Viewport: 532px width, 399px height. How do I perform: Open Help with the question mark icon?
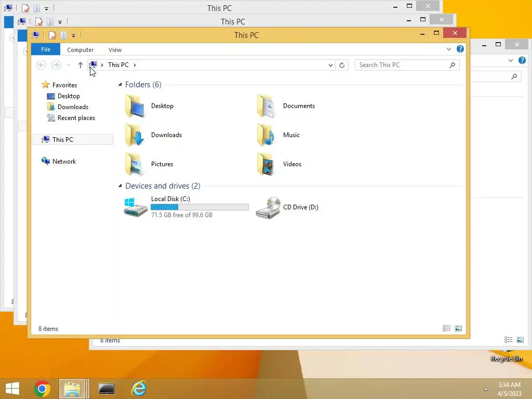coord(460,49)
